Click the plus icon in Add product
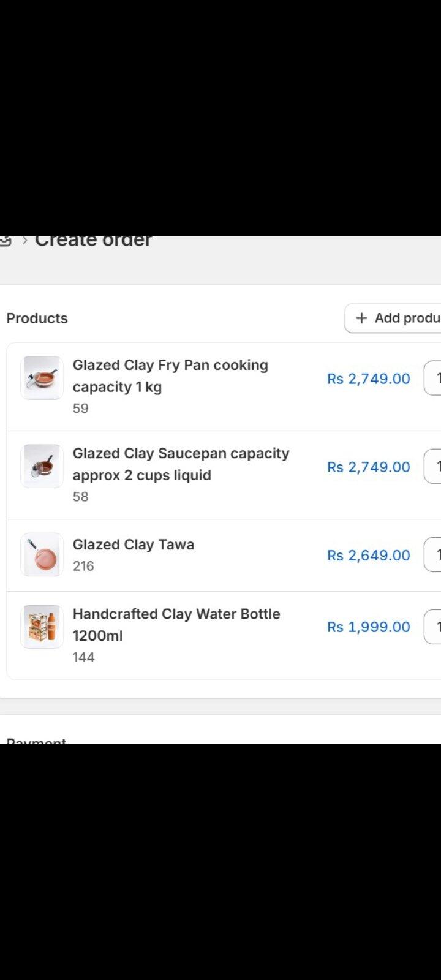 (361, 318)
